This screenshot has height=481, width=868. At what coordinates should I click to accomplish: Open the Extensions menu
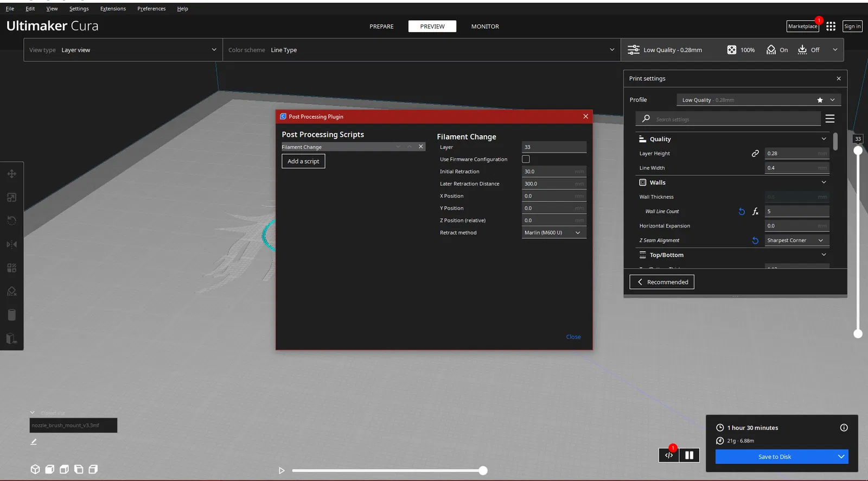click(113, 9)
